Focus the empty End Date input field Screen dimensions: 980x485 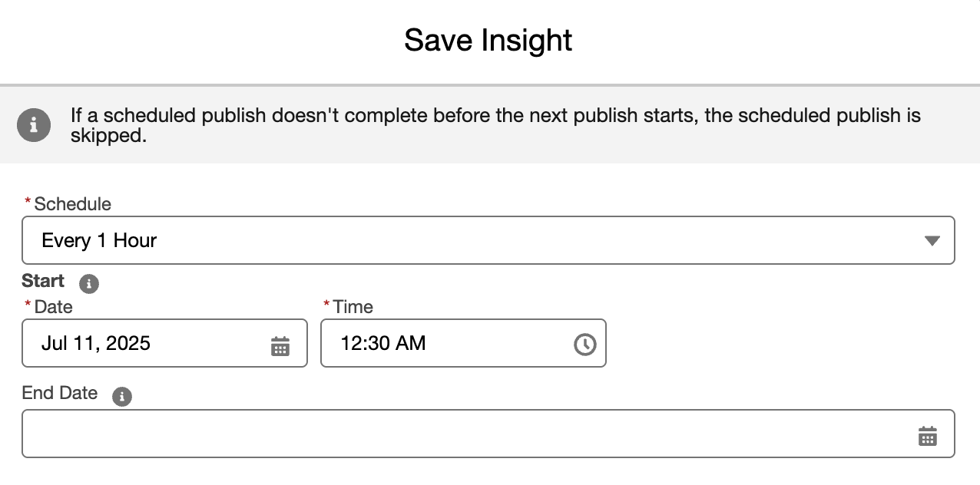point(461,434)
